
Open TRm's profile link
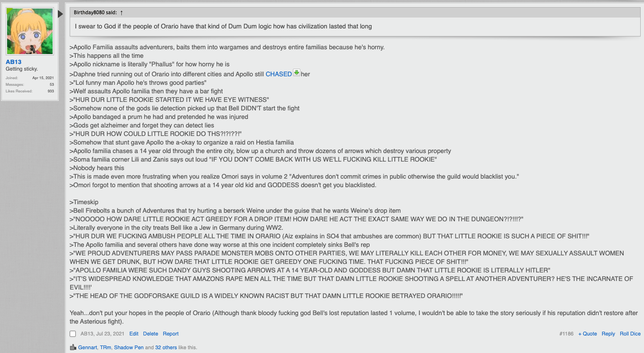(x=105, y=347)
